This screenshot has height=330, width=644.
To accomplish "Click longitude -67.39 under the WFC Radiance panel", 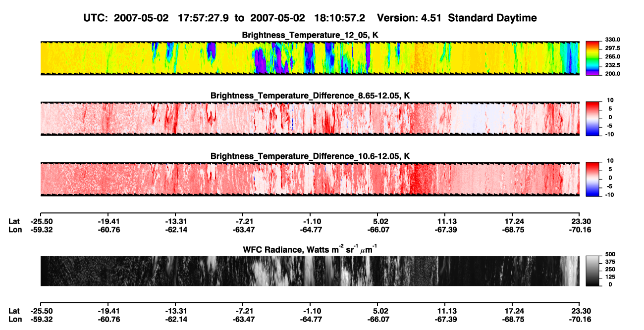I will [x=445, y=319].
